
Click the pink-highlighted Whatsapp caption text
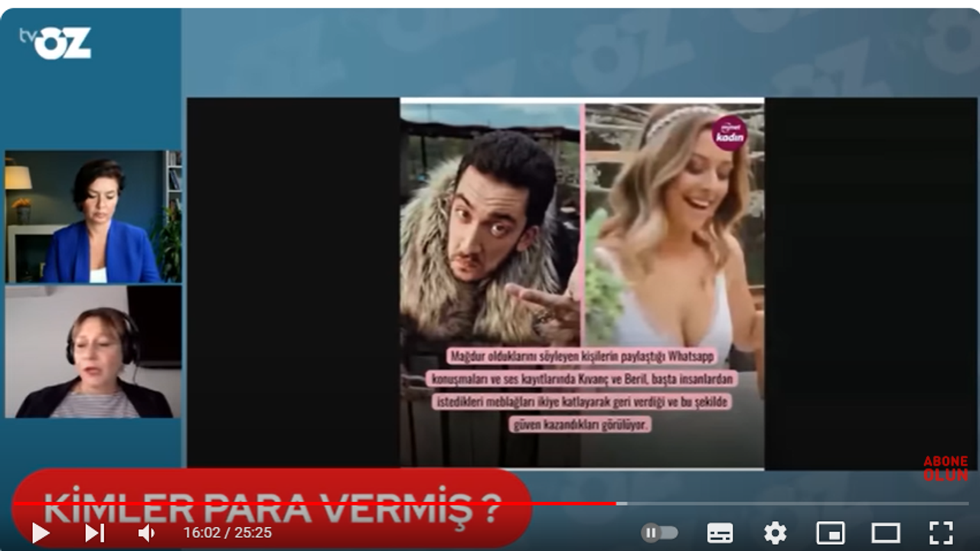[x=581, y=390]
